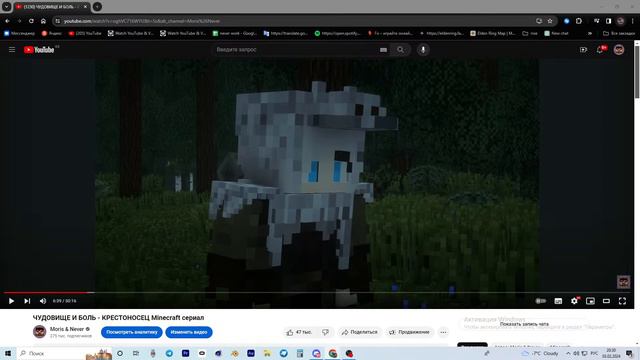Open the YouTube guide hamburger menu

point(12,49)
